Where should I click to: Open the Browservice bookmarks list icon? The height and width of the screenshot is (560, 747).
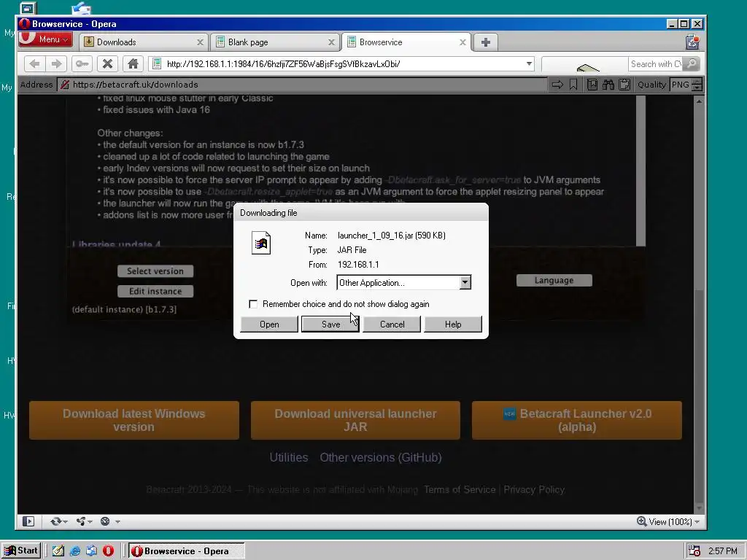coord(592,85)
